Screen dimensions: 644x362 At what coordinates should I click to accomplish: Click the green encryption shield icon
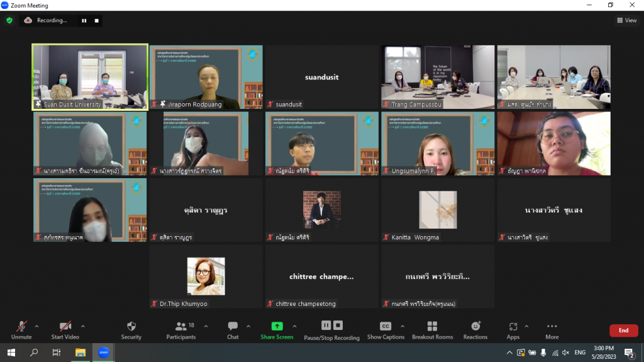click(9, 20)
